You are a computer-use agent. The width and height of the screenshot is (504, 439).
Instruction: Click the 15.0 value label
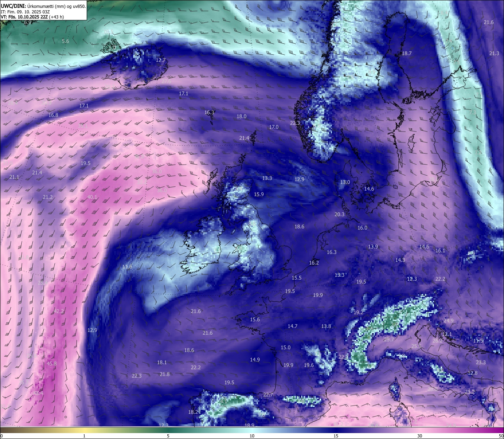tap(285, 348)
